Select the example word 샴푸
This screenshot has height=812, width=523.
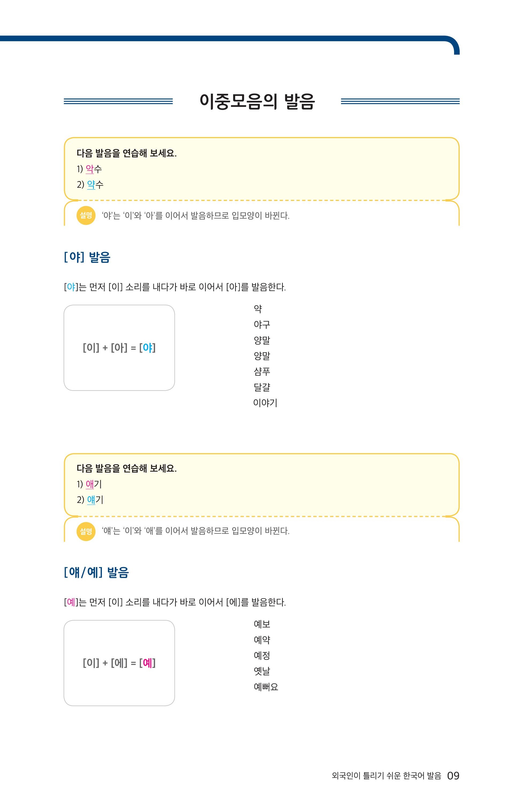point(262,371)
